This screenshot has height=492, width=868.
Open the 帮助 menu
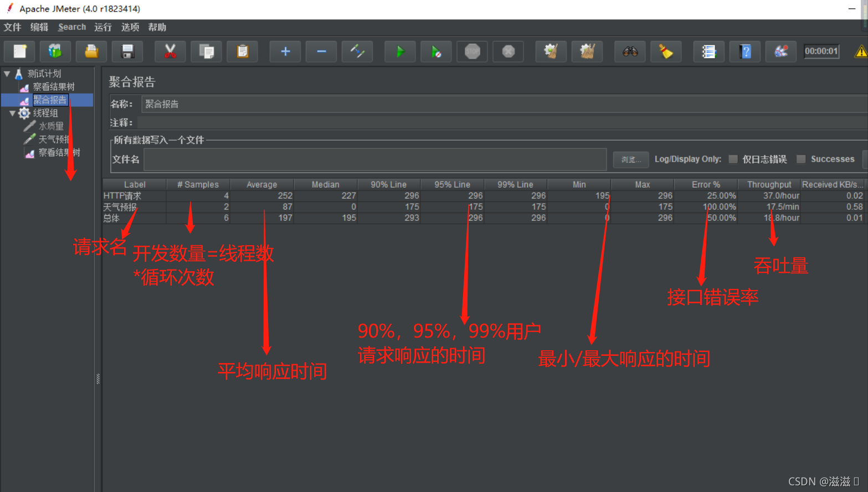pyautogui.click(x=157, y=27)
